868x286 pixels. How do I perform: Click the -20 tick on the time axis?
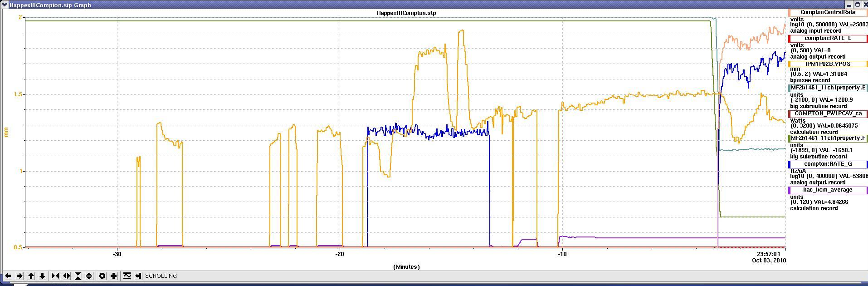340,254
